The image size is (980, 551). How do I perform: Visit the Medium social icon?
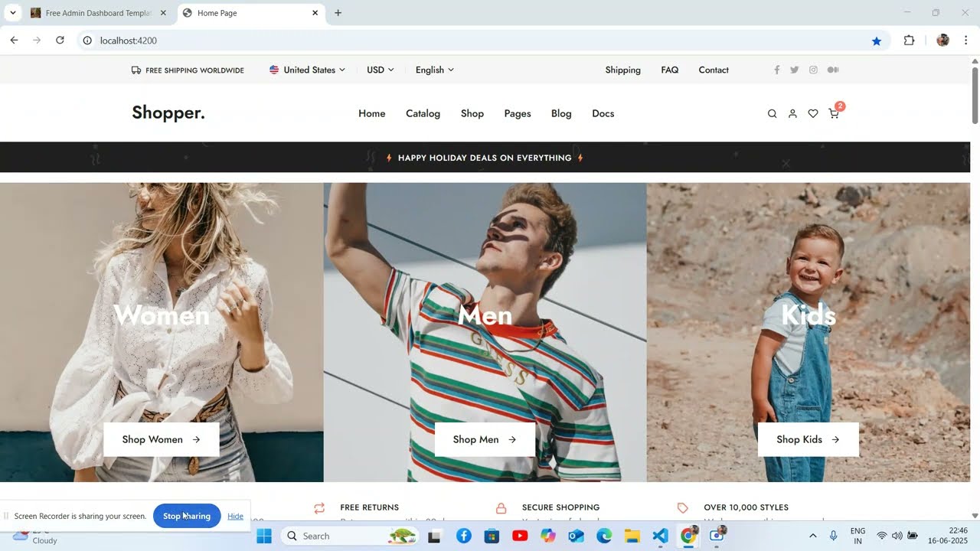point(833,70)
